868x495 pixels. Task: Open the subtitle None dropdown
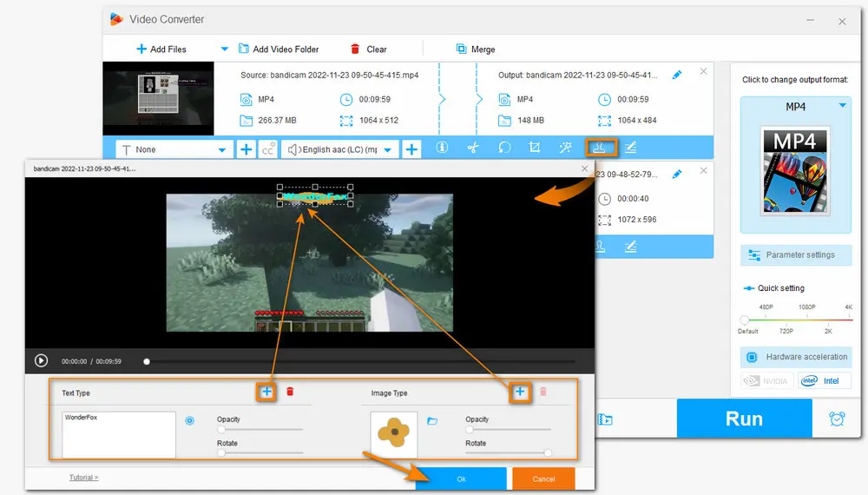174,149
